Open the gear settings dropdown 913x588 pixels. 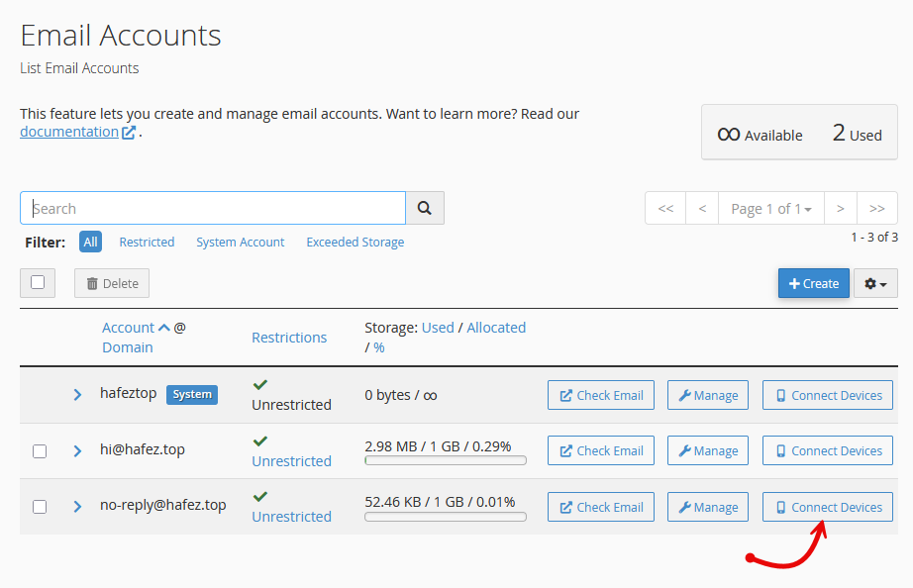point(875,283)
